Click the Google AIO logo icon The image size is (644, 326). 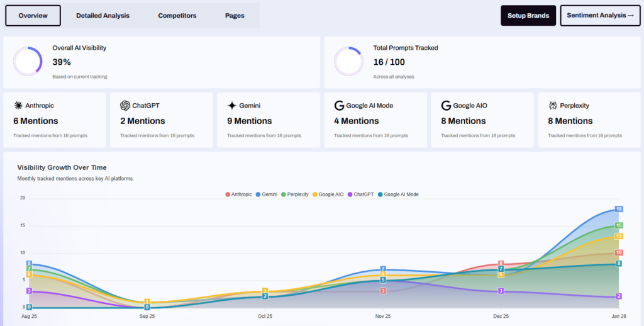point(446,106)
